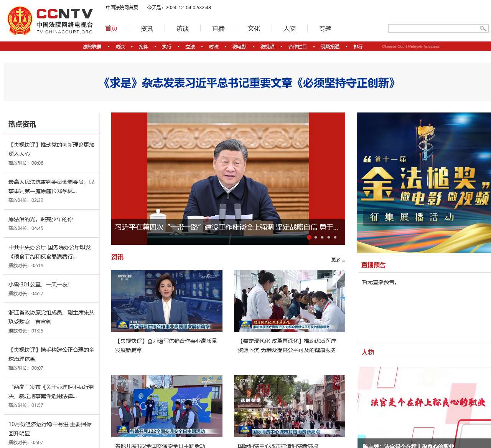The image size is (491, 448).
Task: Click the CCNTV logo emblem
Action: click(x=20, y=21)
